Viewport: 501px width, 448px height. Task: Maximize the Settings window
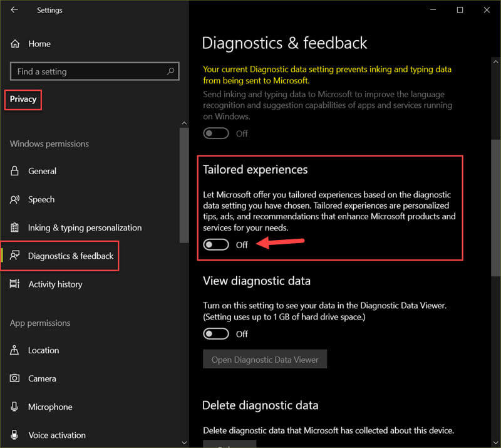460,10
